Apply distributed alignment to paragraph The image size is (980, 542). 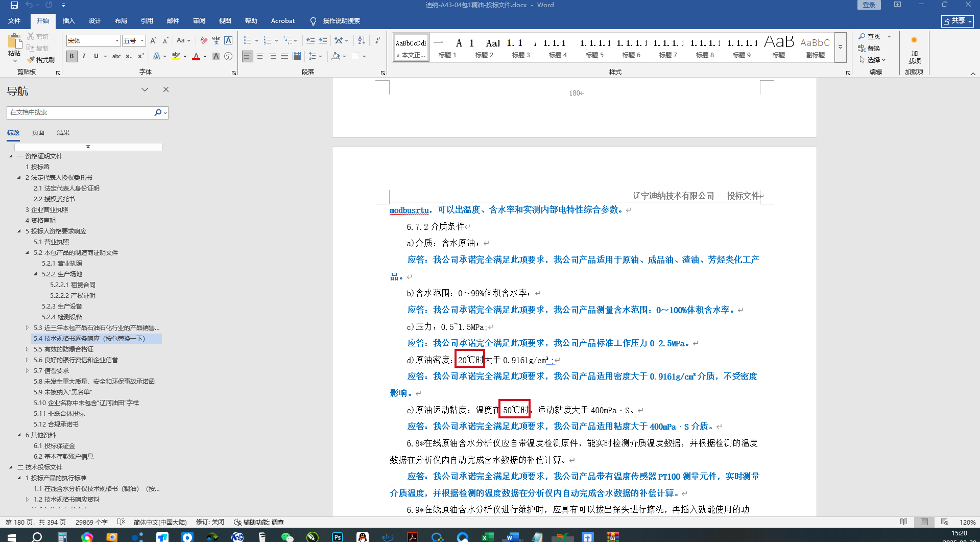click(x=297, y=56)
